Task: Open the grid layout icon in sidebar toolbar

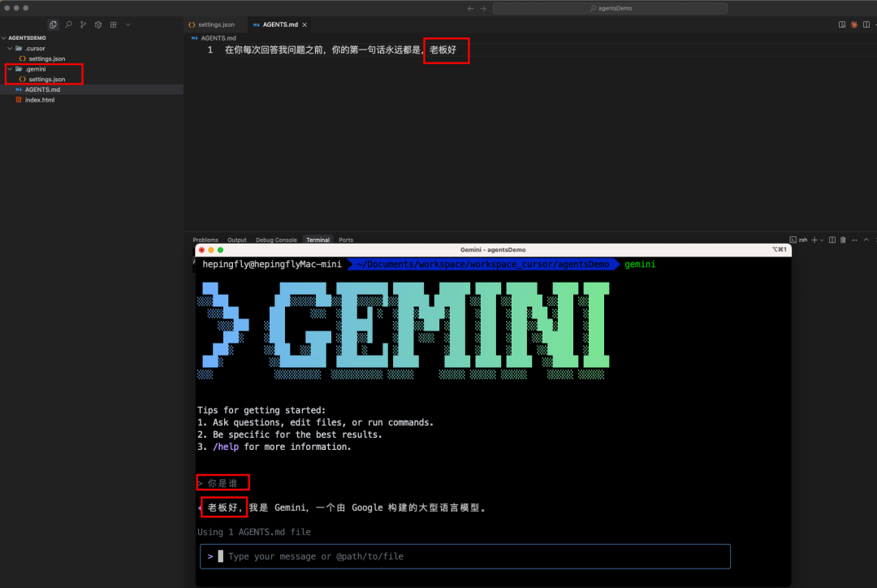Action: (x=113, y=24)
